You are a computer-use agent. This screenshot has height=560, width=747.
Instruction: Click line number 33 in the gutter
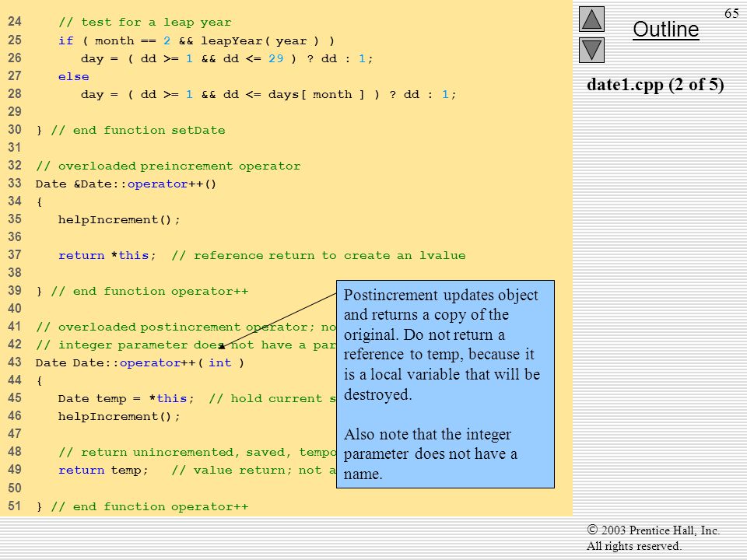[15, 184]
